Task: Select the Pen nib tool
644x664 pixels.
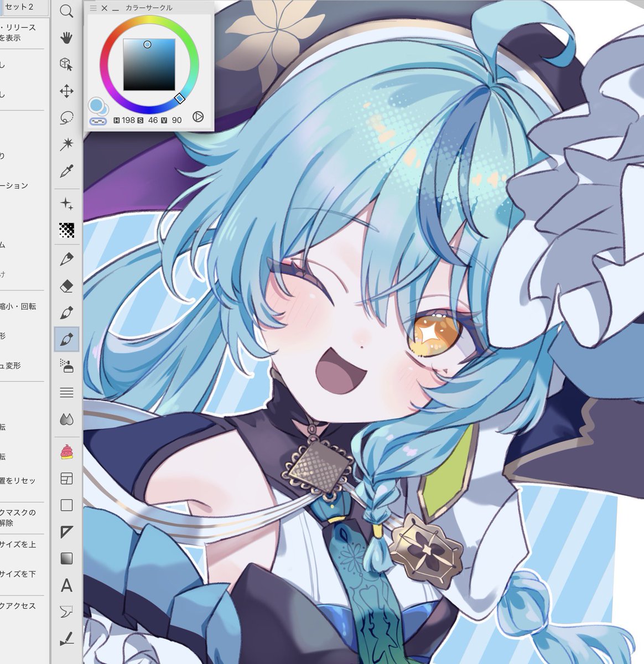Action: [x=66, y=258]
